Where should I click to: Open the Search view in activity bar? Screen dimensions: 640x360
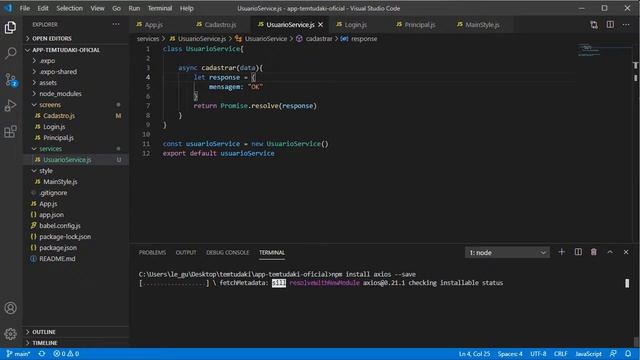point(11,53)
